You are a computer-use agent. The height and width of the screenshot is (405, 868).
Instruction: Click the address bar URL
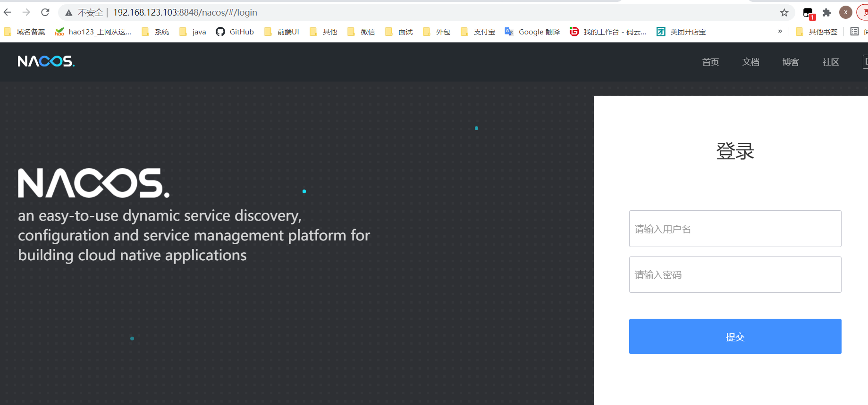pyautogui.click(x=185, y=12)
